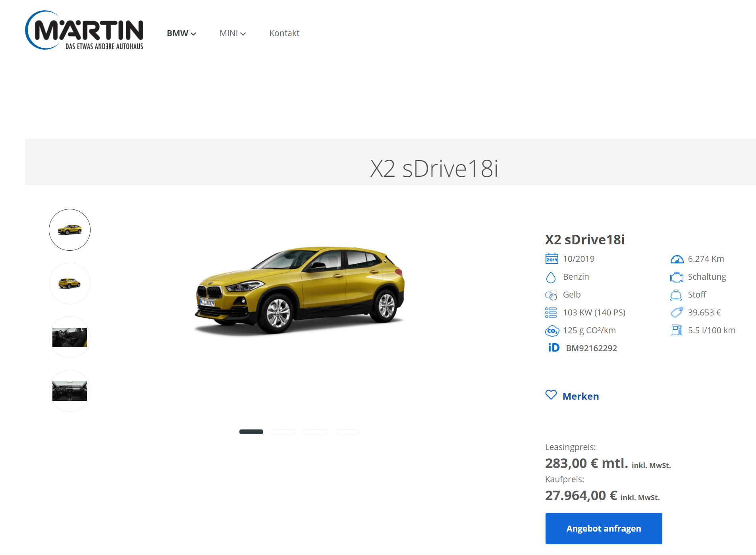
Task: Click the vehicle ID text BM92162292
Action: 591,348
